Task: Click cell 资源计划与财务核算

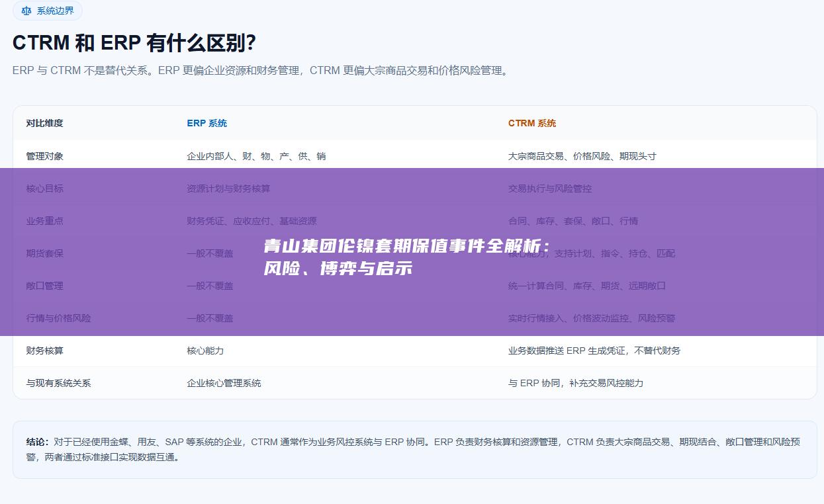Action: pyautogui.click(x=228, y=189)
